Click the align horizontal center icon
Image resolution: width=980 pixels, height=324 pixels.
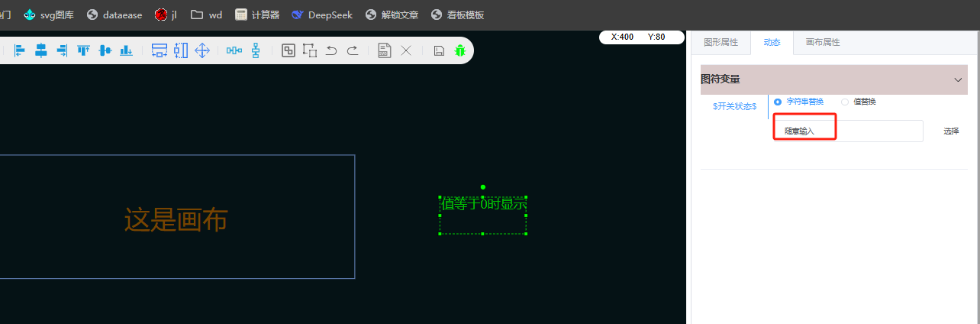pos(41,50)
